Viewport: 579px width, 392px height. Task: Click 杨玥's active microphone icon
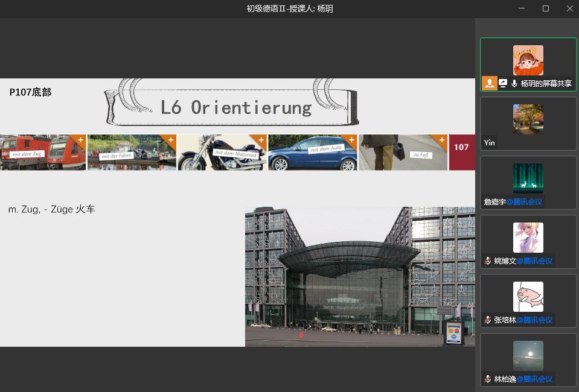click(x=514, y=84)
